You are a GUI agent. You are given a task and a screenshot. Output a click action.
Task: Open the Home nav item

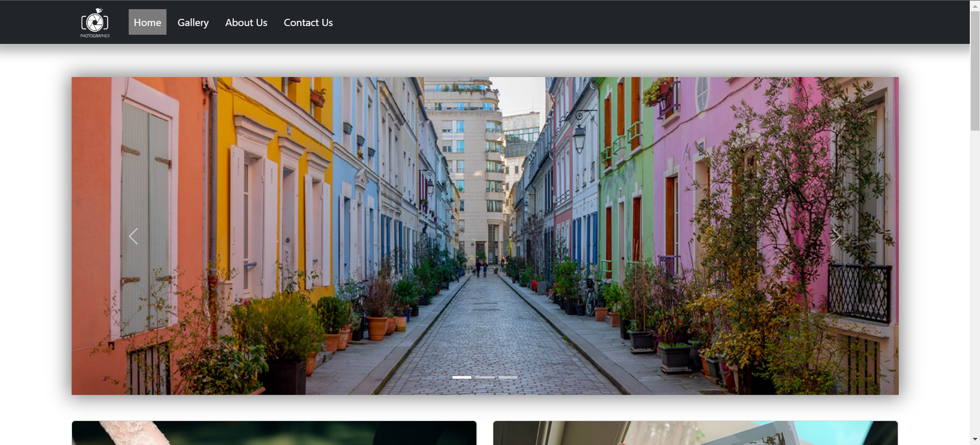pos(148,22)
